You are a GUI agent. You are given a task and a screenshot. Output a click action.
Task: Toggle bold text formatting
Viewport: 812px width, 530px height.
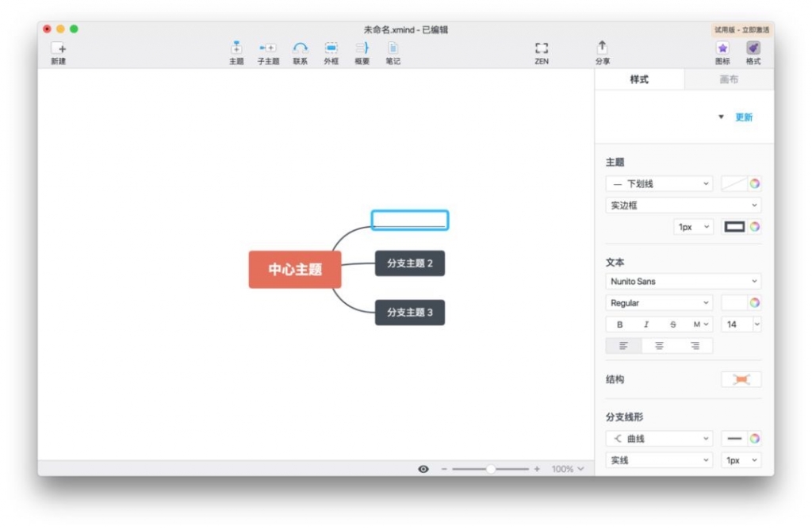click(x=620, y=325)
